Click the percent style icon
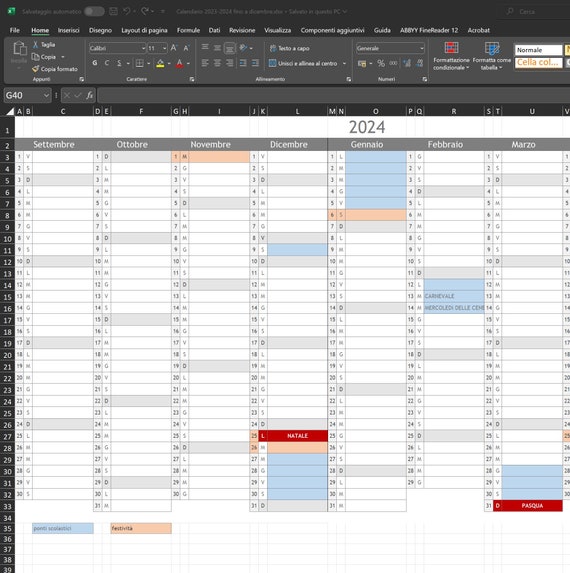 pyautogui.click(x=381, y=64)
